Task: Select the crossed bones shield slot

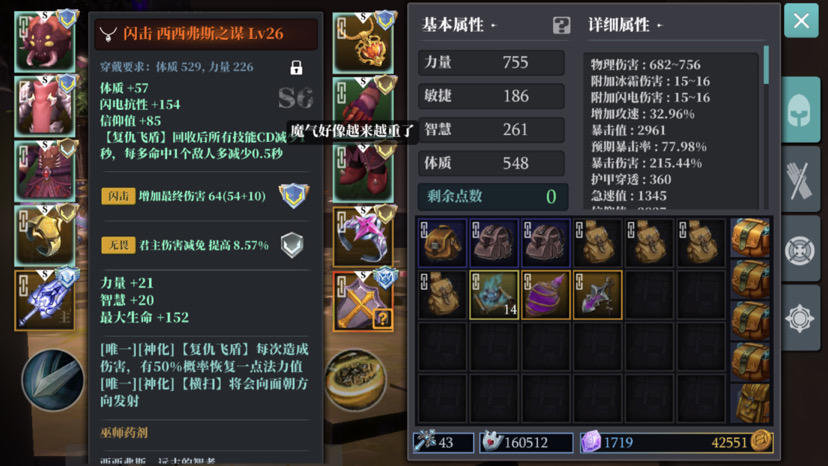Action: pos(363,301)
